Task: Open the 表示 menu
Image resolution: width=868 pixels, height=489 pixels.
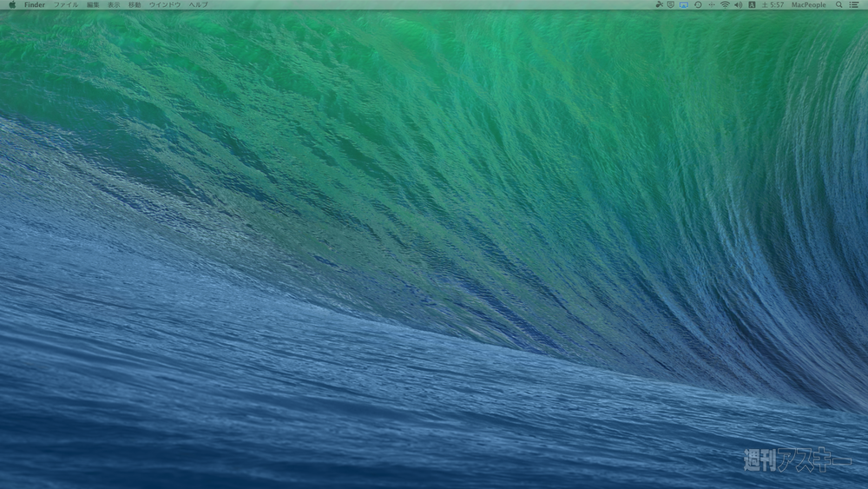Action: pos(114,4)
